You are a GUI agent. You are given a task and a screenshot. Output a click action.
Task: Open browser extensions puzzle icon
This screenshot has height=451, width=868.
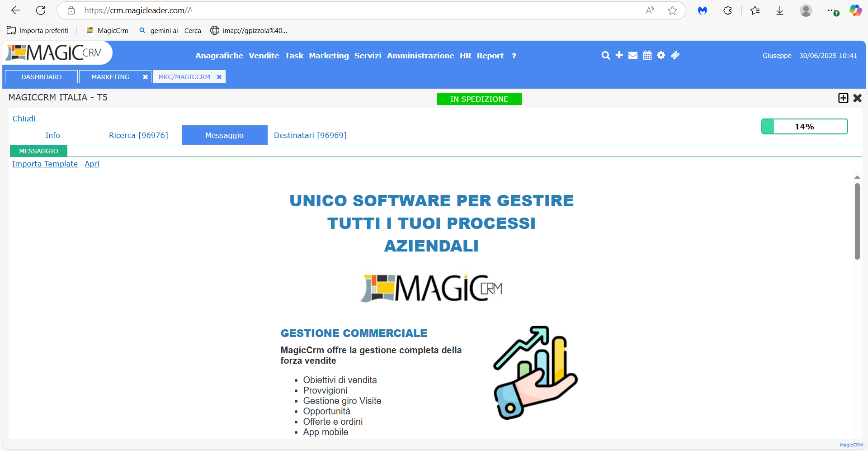[727, 10]
